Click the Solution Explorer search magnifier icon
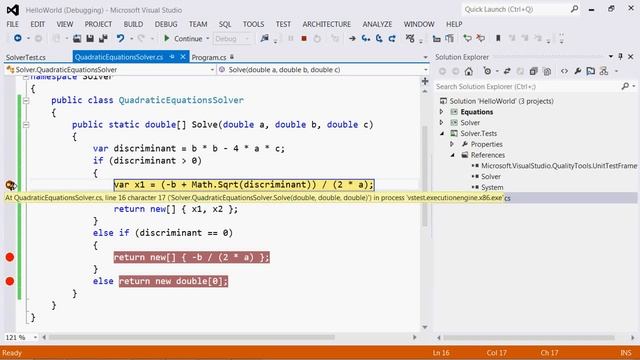The width and height of the screenshot is (640, 360). pyautogui.click(x=625, y=87)
